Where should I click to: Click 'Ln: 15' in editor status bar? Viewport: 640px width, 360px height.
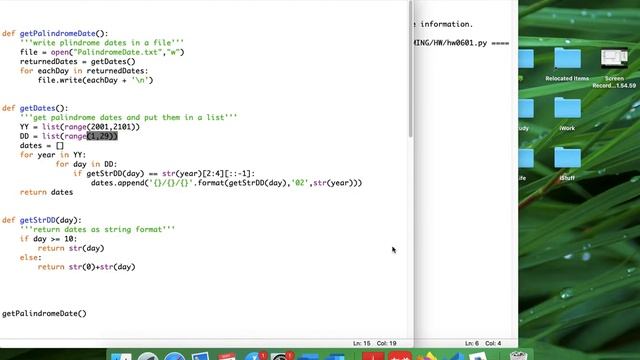[362, 344]
